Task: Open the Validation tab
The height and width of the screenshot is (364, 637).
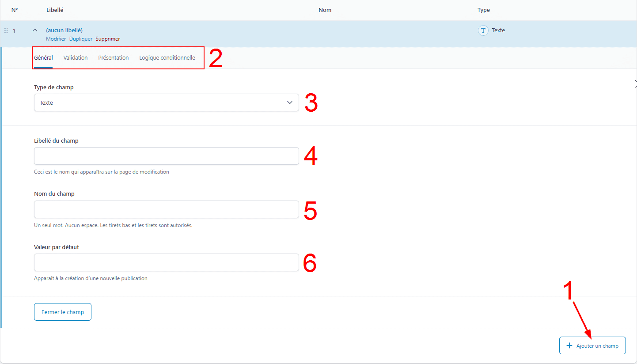Action: [x=76, y=58]
